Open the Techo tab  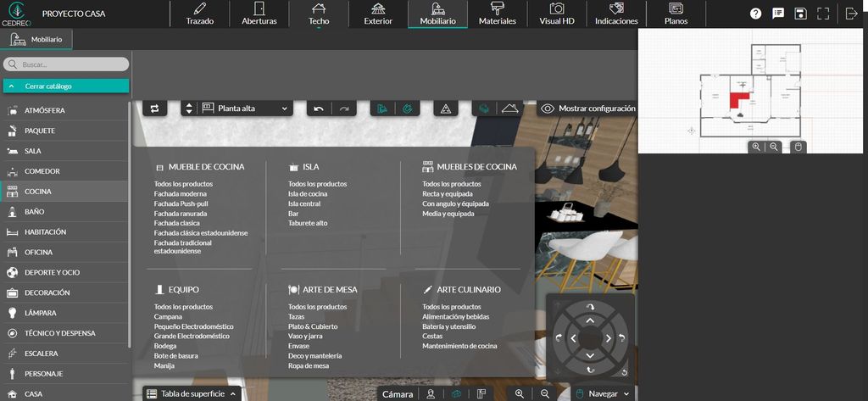click(x=319, y=14)
